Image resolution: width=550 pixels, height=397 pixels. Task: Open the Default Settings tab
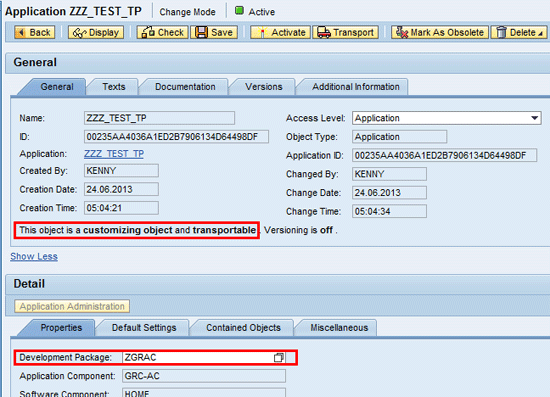[144, 328]
